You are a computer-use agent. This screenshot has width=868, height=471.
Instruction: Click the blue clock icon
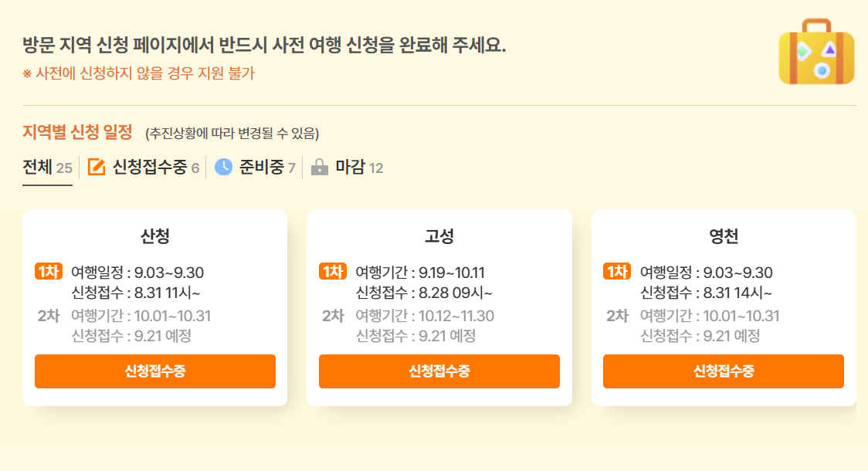pyautogui.click(x=224, y=167)
